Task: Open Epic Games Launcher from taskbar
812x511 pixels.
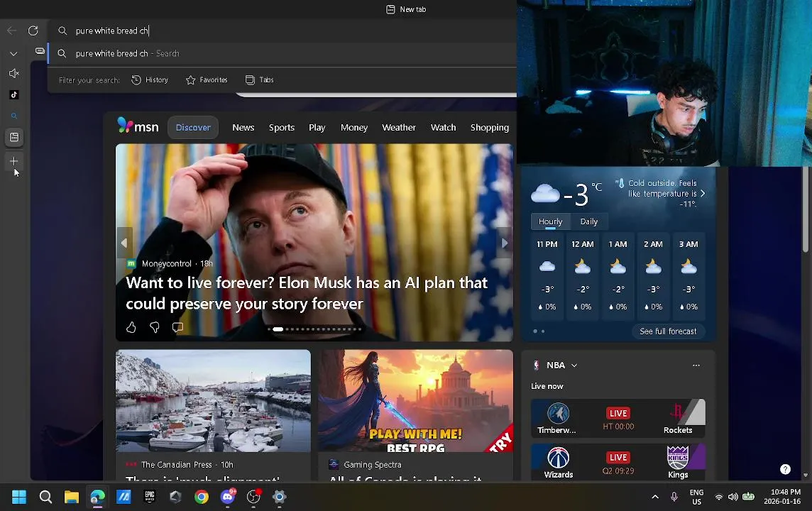Action: (x=150, y=497)
